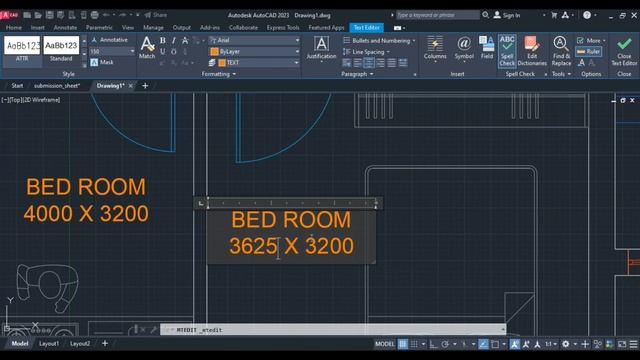640x360 pixels.
Task: Click the Mask background button
Action: (102, 62)
